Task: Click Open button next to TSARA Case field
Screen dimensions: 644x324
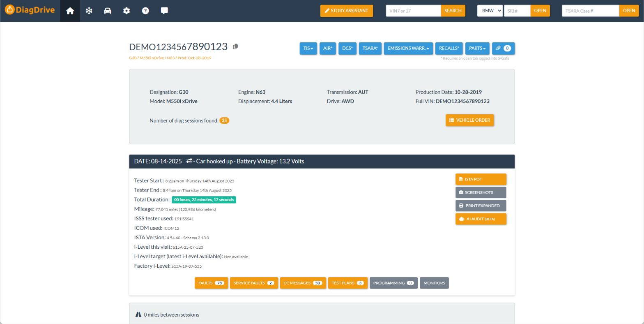Action: click(629, 11)
